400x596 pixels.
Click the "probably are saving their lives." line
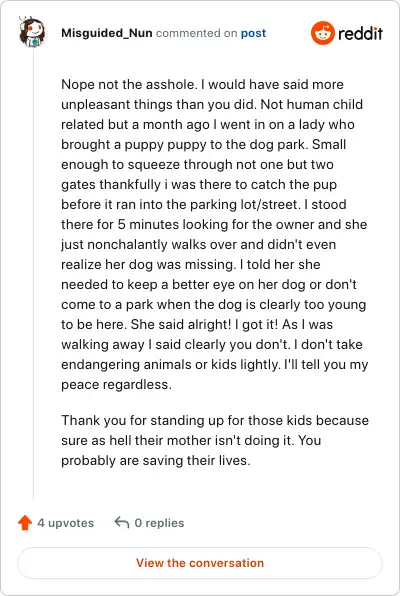[x=156, y=460]
